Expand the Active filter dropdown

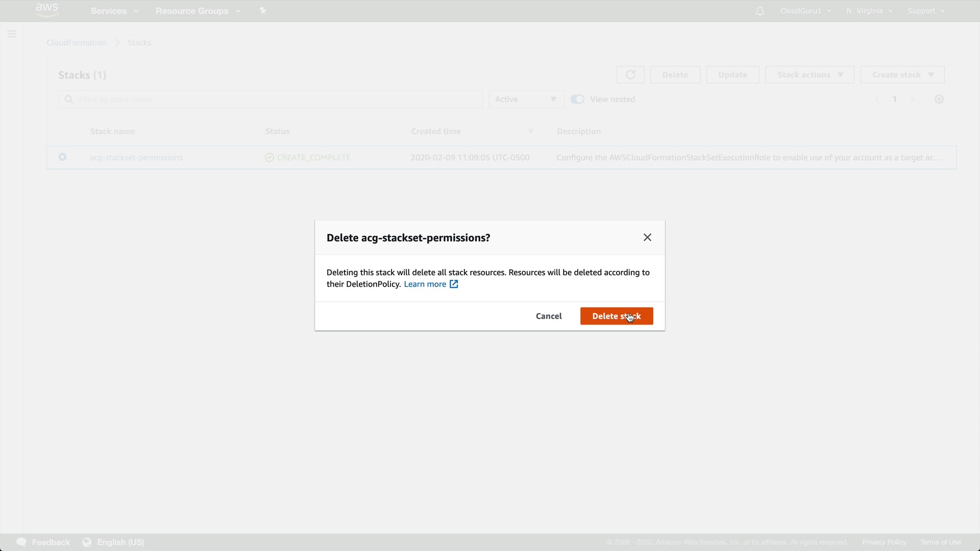(526, 99)
